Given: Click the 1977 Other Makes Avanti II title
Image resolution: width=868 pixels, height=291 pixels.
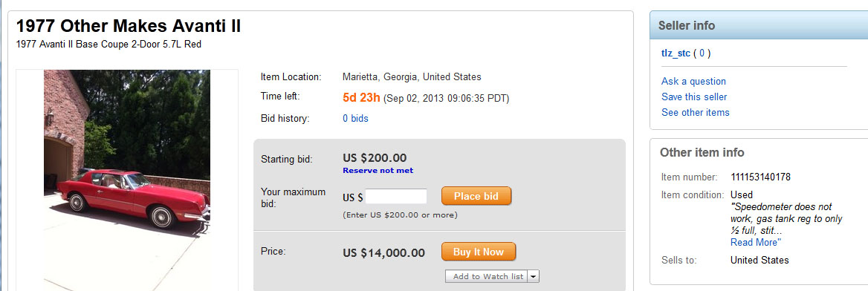Looking at the screenshot, I should click(x=129, y=26).
